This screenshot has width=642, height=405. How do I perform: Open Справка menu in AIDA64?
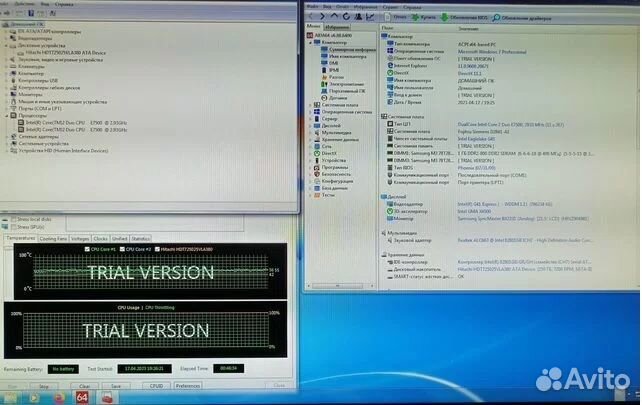point(411,7)
